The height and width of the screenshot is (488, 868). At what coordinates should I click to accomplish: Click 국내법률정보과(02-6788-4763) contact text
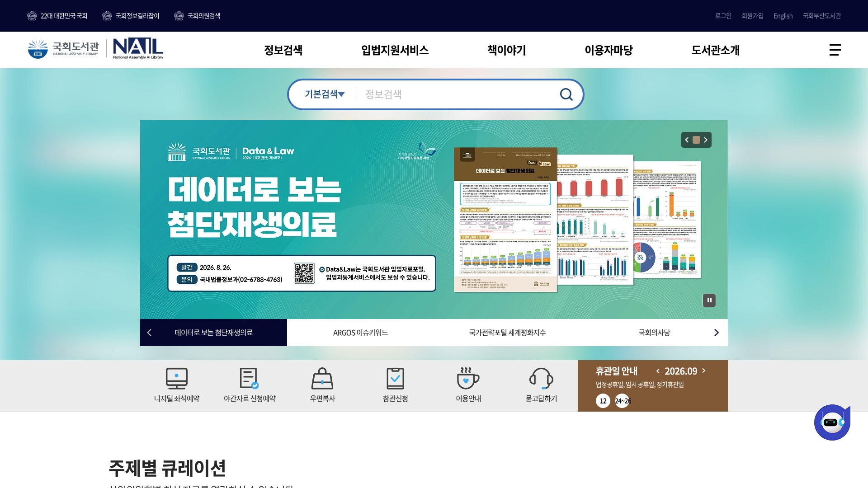(x=241, y=280)
